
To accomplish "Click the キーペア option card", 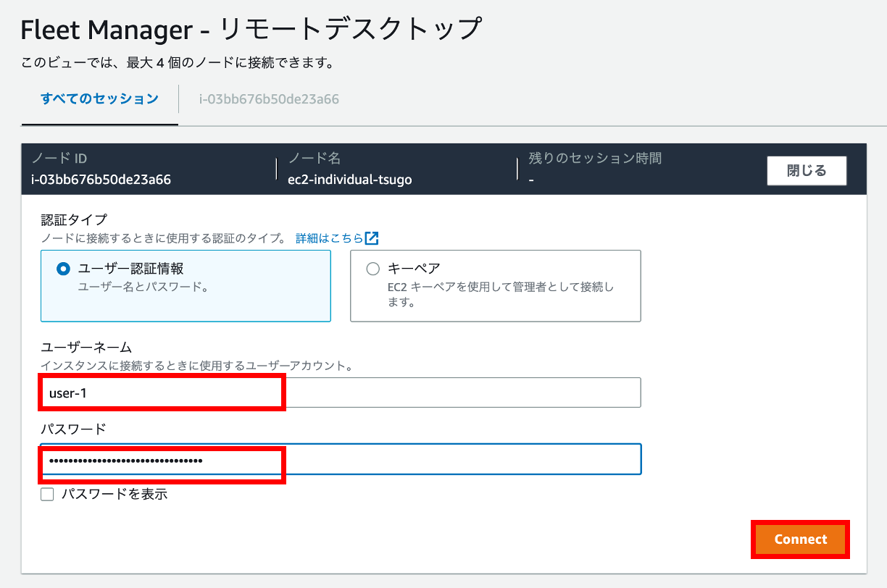I will tap(495, 285).
